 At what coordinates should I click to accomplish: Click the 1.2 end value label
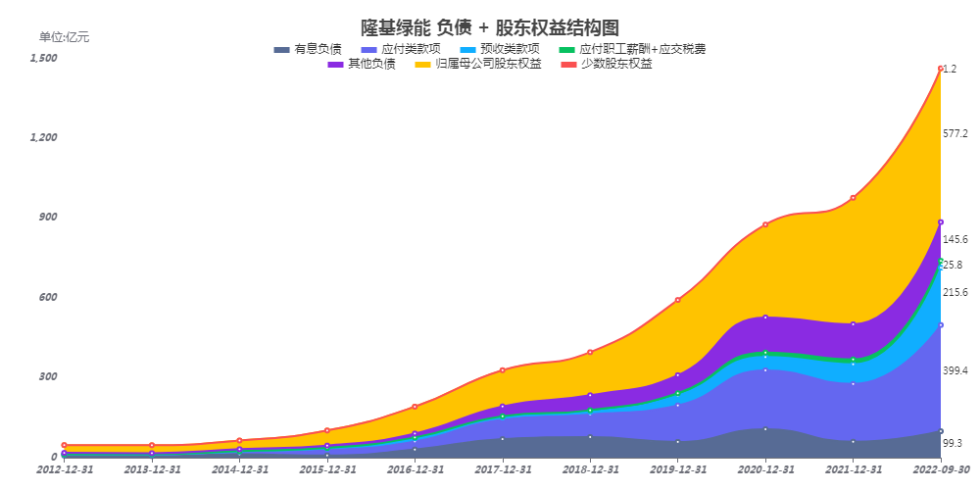950,70
